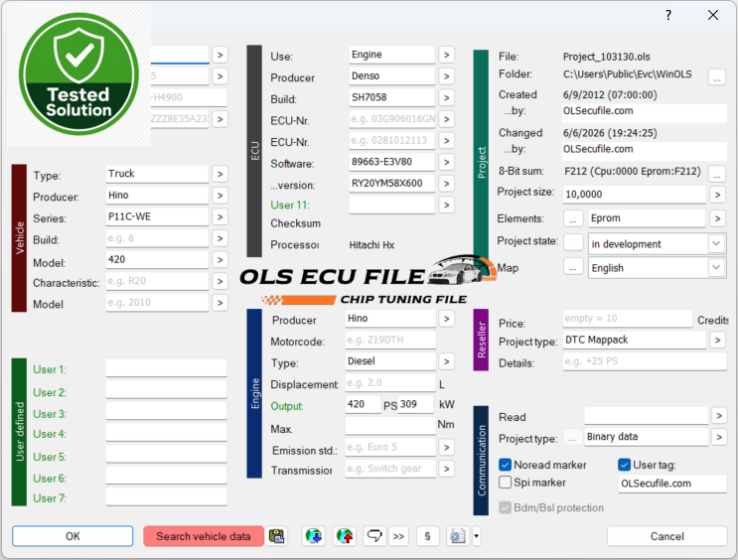Click the arrow button next to vehicle Build field

220,238
